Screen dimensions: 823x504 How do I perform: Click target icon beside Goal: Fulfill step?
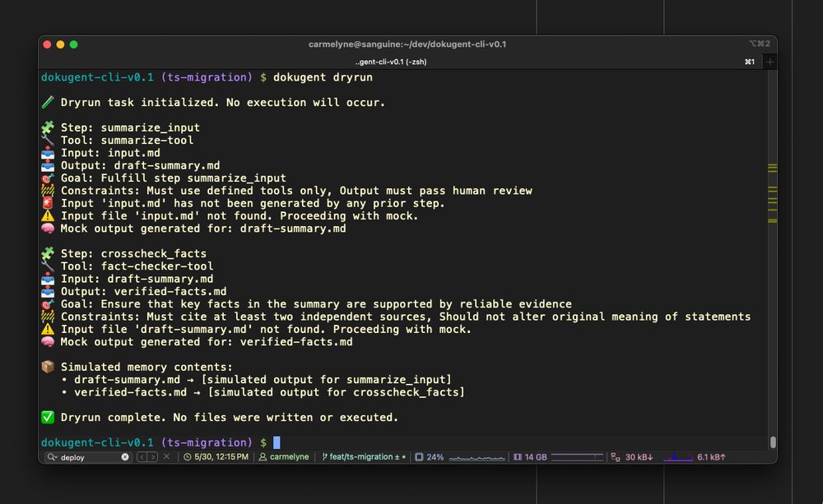point(48,178)
